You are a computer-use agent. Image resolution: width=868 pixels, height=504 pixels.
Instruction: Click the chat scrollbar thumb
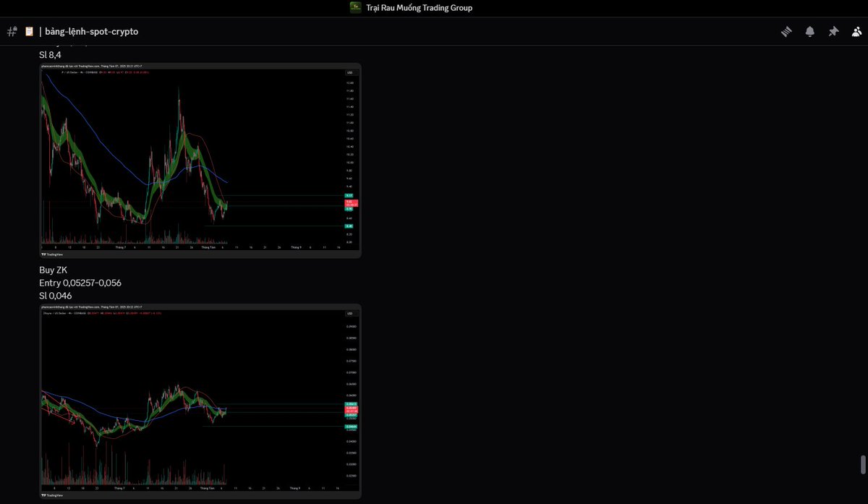861,464
